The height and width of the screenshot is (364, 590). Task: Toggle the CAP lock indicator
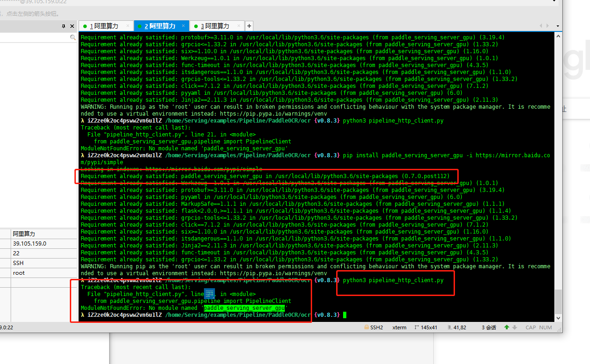[530, 327]
